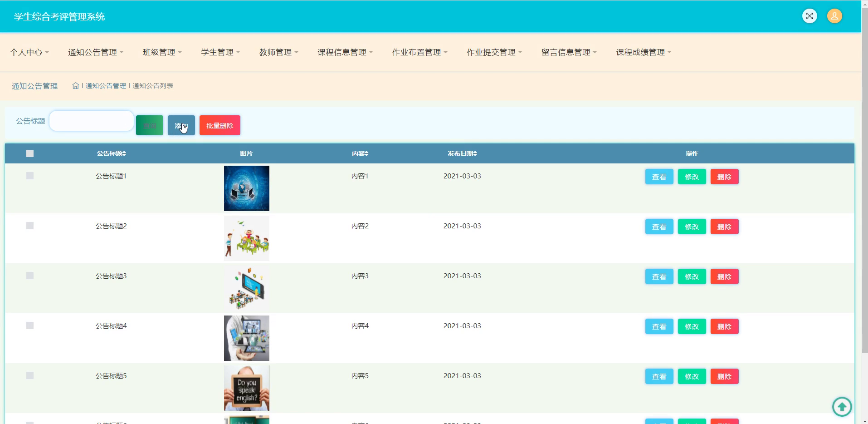Screen dimensions: 868x424
Task: Click the green query button
Action: pyautogui.click(x=150, y=125)
